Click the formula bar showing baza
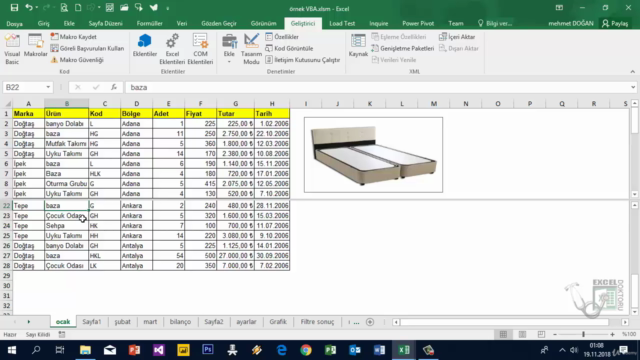Screen dimensions: 640x360 click(x=378, y=87)
